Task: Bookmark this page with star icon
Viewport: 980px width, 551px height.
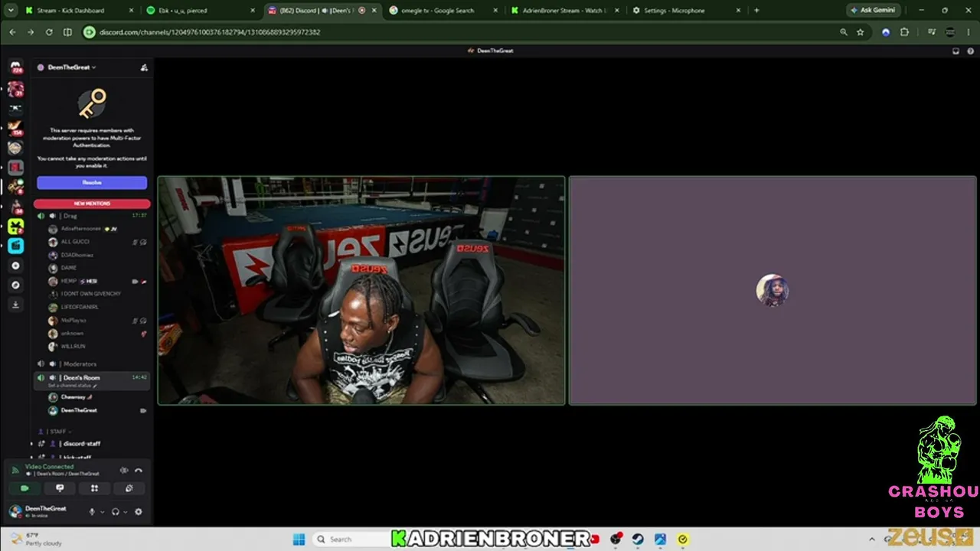Action: click(861, 32)
